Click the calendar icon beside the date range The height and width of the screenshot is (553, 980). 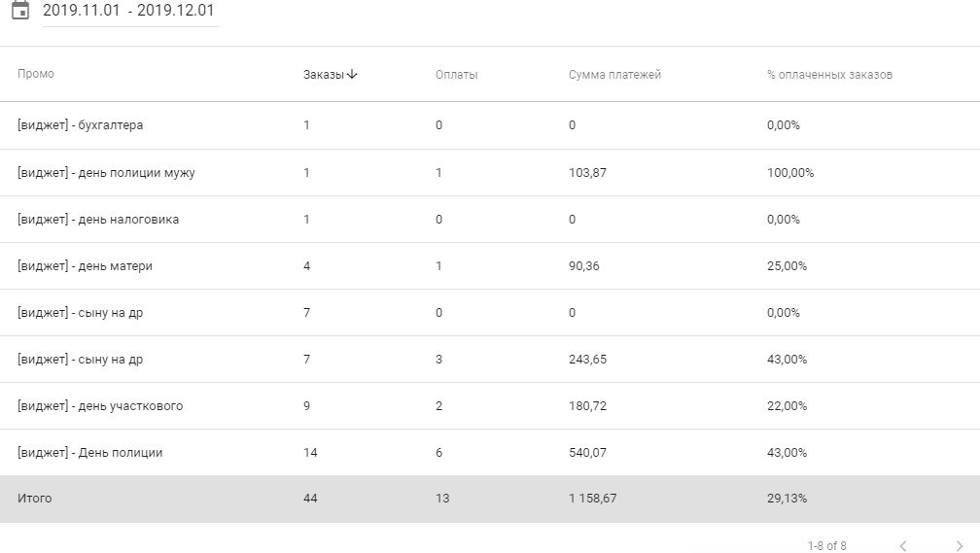[19, 11]
